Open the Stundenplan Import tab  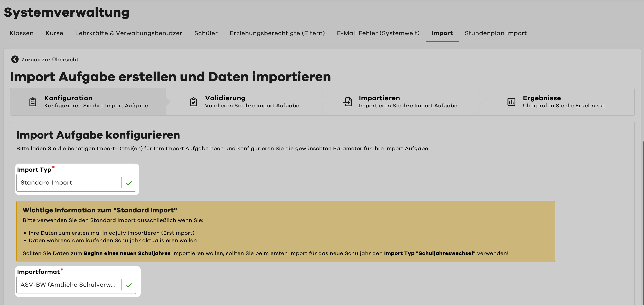click(496, 33)
